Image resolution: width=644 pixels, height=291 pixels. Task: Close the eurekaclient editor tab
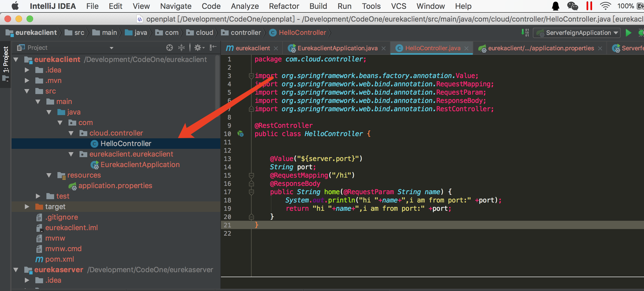(x=276, y=48)
